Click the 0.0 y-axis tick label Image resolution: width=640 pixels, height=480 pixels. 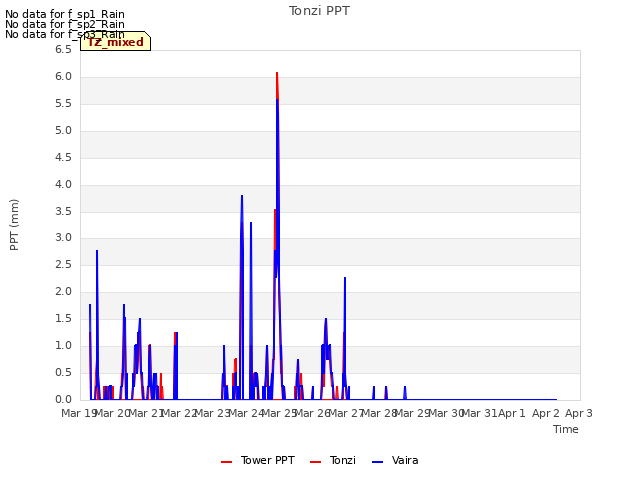click(x=63, y=399)
